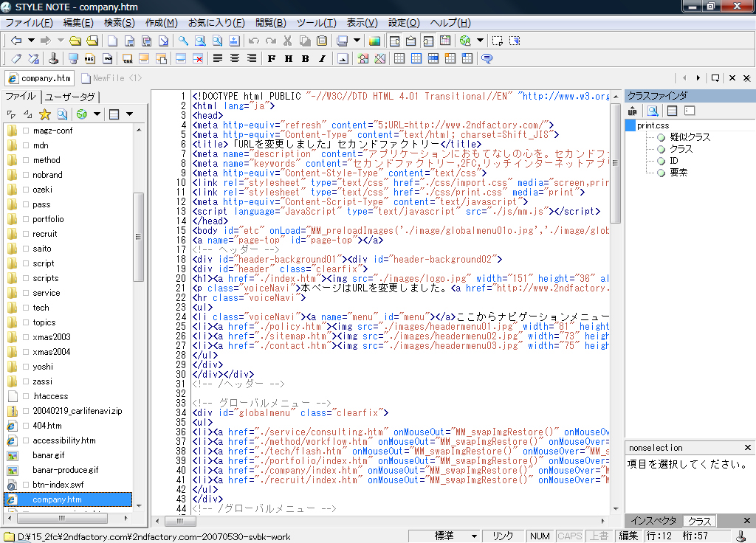Click the search icon in class finder panel

653,111
